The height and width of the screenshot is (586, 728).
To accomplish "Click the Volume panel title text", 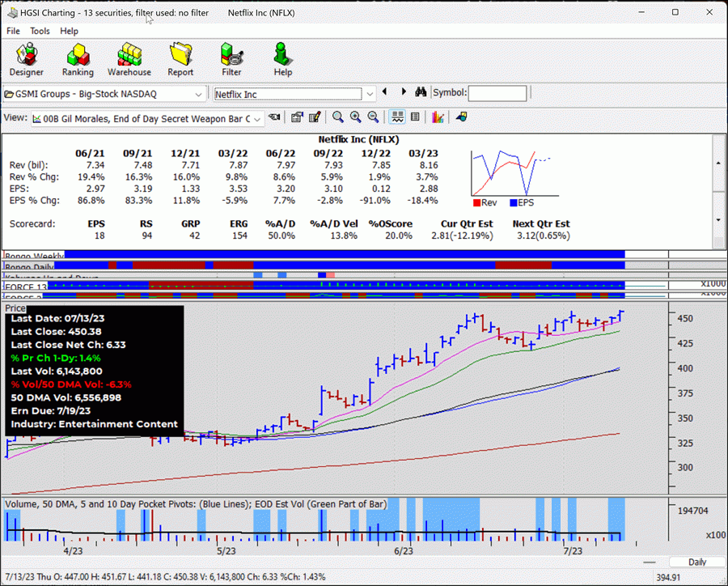I will pyautogui.click(x=196, y=504).
